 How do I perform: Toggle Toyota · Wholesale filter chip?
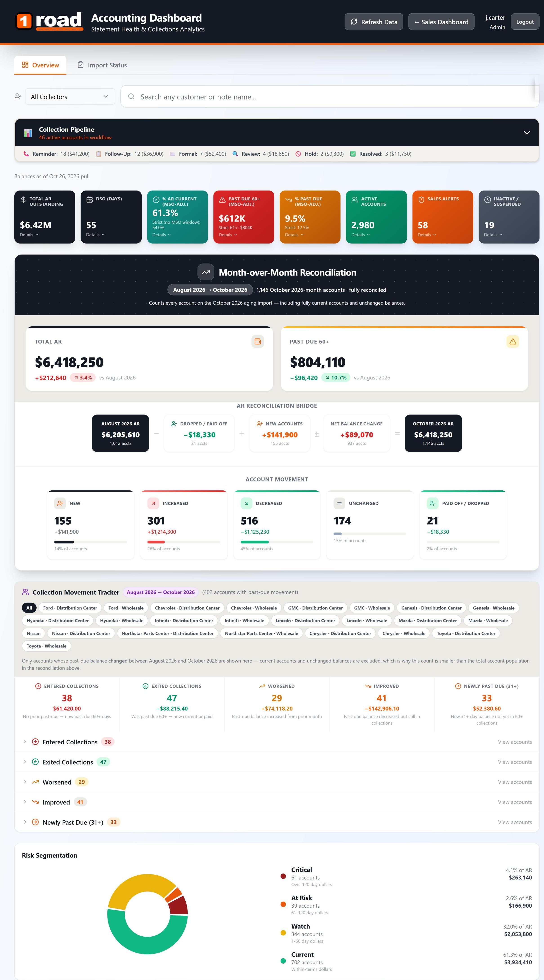coord(47,646)
